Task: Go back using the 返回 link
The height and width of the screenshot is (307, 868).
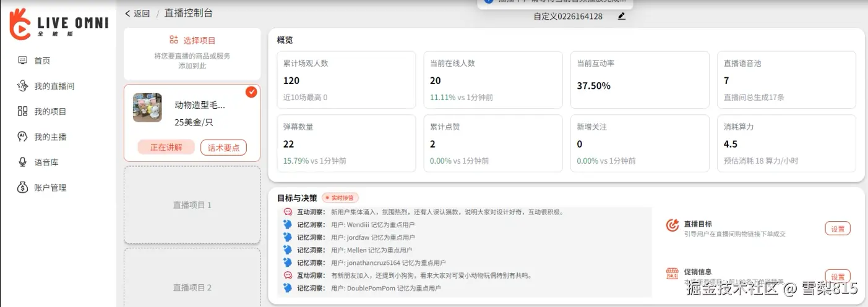Action: click(137, 13)
